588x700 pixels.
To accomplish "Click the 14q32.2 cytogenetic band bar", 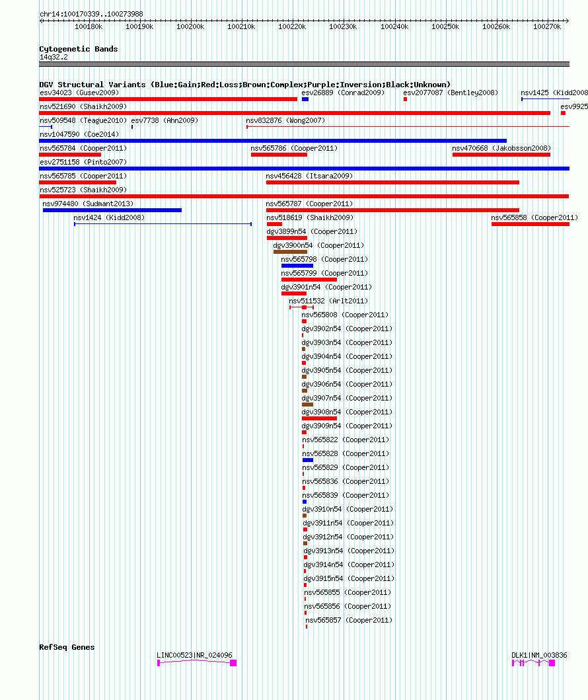I will (305, 64).
